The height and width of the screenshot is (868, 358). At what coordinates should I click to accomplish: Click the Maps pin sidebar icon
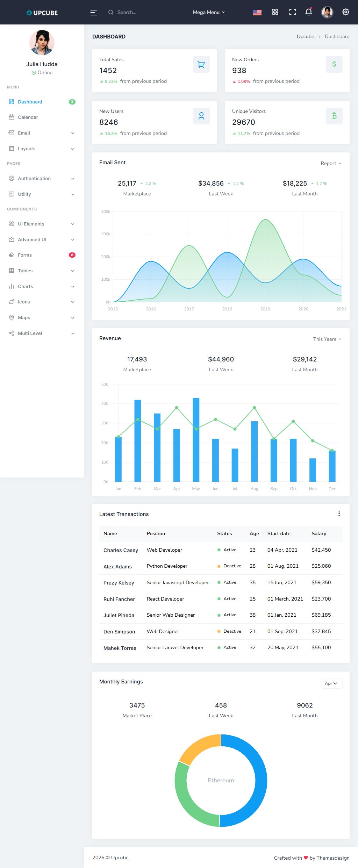point(12,317)
